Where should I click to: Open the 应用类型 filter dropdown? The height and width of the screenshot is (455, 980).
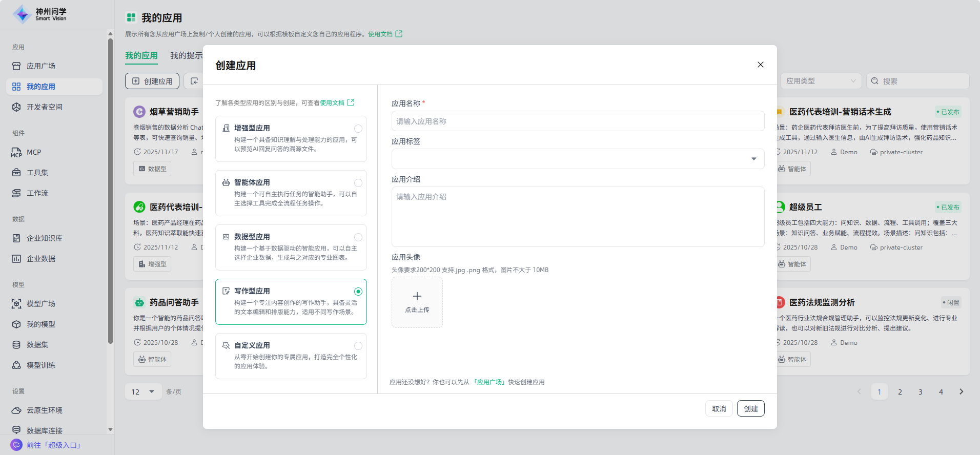821,81
